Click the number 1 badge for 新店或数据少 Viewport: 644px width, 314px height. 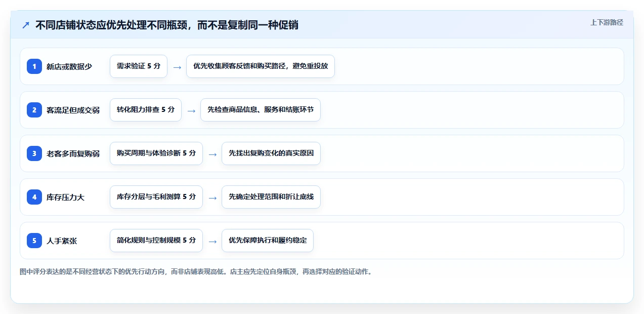pyautogui.click(x=34, y=66)
